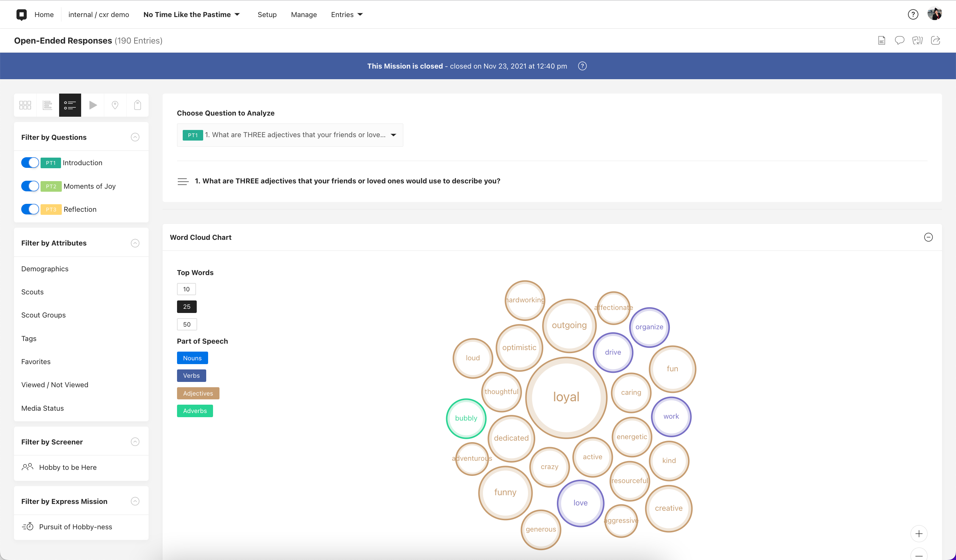
Task: Switch to the grid view icon
Action: coord(25,105)
